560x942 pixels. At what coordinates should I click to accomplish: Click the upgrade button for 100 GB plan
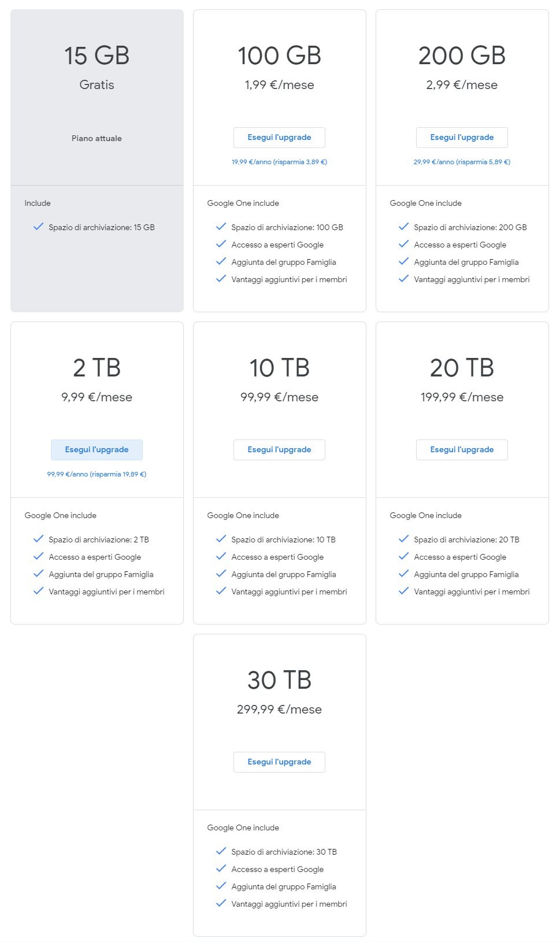click(279, 138)
